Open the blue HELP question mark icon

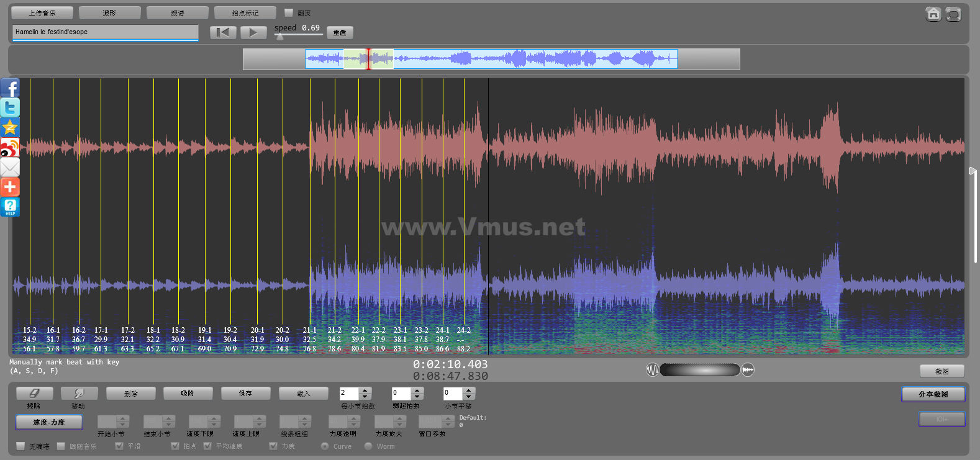pyautogui.click(x=11, y=207)
